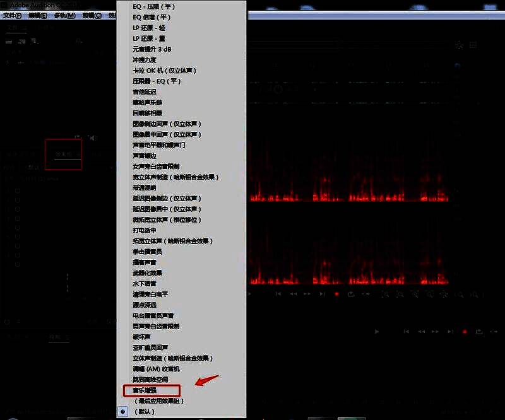Choose the 调幅 (AM) 收音机 preset
Screen dimensions: 505x420
[x=156, y=369]
